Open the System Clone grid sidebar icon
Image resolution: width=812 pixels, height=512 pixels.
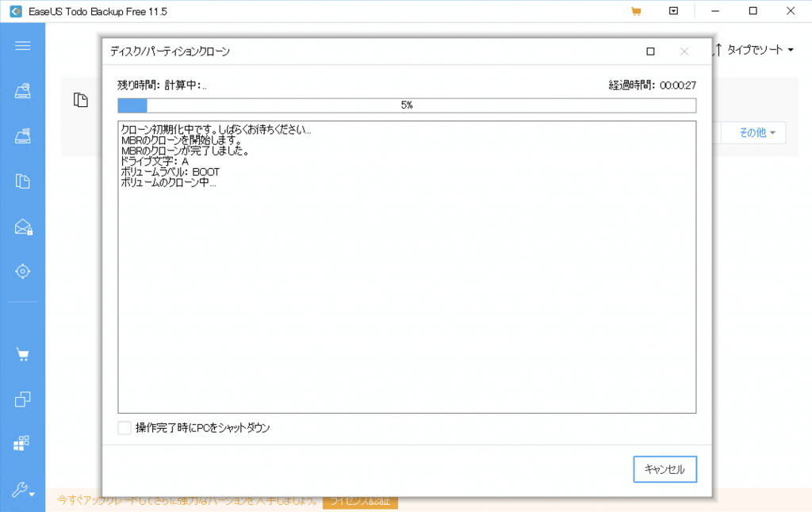click(x=22, y=444)
